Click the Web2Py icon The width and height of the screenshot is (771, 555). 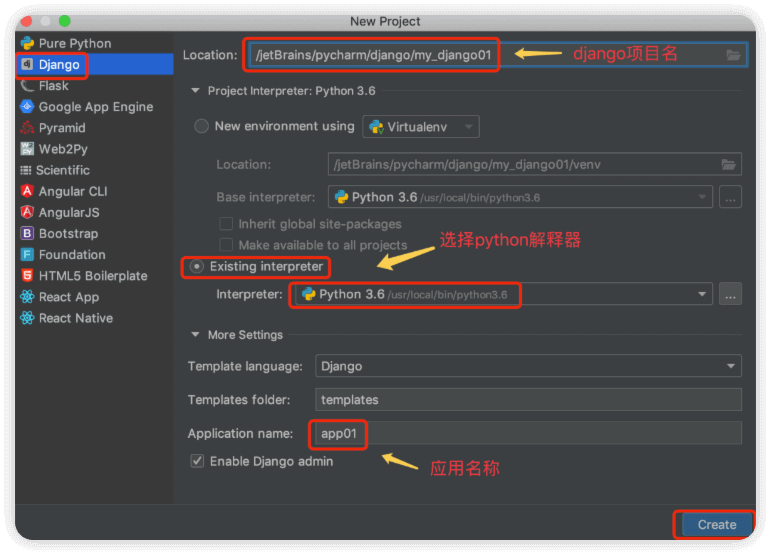coord(28,149)
